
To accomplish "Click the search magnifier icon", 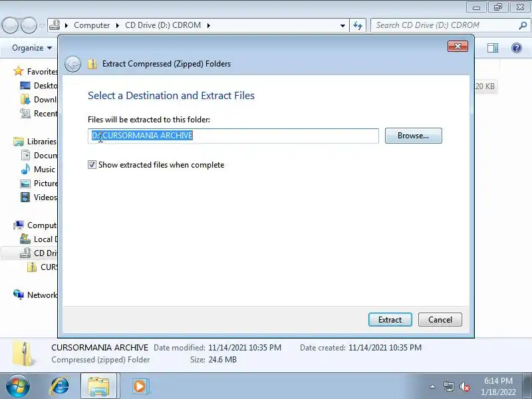I will pyautogui.click(x=523, y=25).
